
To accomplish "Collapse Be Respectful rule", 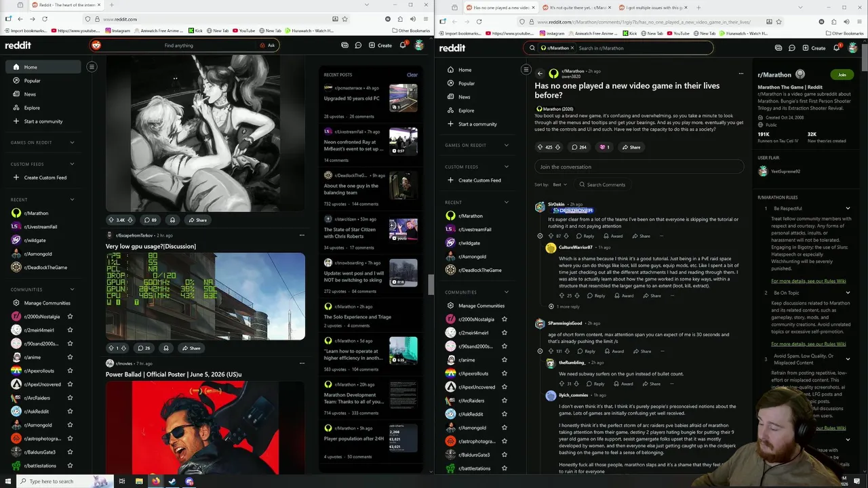I will 848,208.
